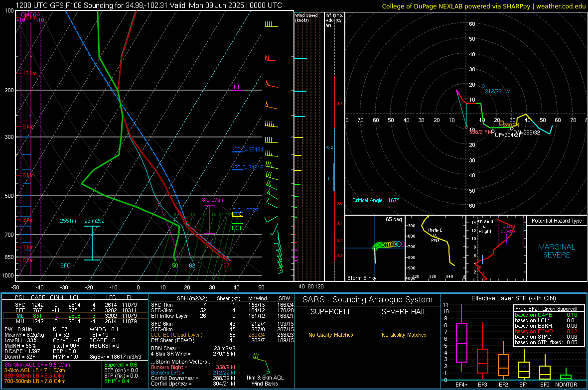Click the based on CAPE probability line
The height and width of the screenshot is (390, 588).
pyautogui.click(x=546, y=315)
